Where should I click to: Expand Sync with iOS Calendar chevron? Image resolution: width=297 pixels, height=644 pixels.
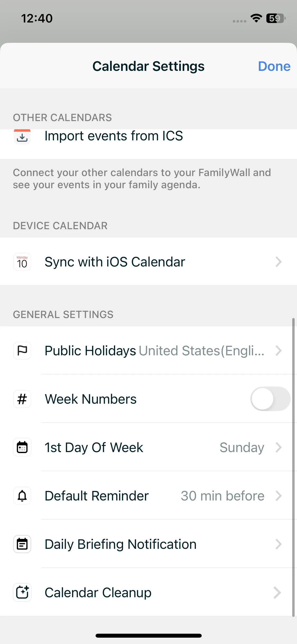pyautogui.click(x=279, y=262)
